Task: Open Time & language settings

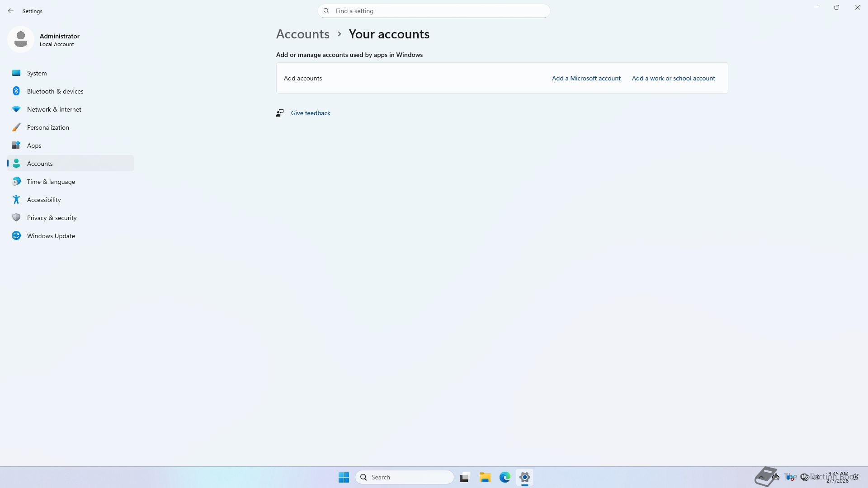Action: click(51, 182)
